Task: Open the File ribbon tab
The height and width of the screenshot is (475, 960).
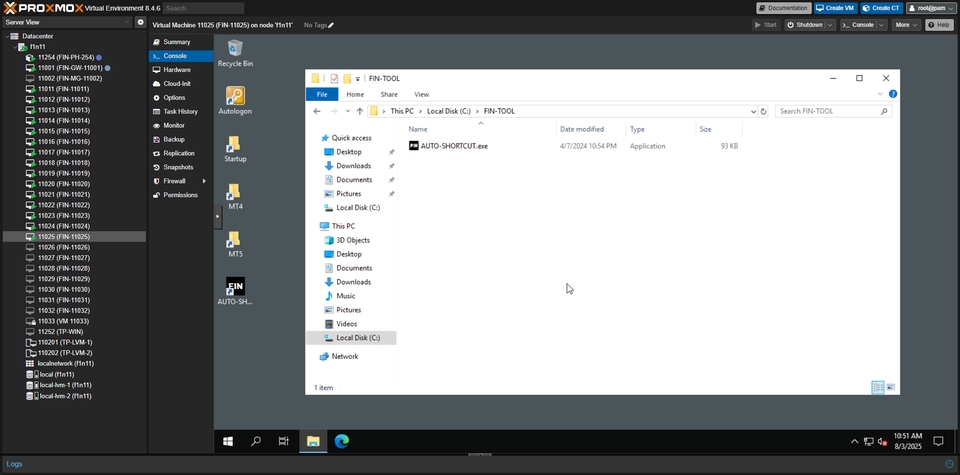Action: (x=322, y=94)
